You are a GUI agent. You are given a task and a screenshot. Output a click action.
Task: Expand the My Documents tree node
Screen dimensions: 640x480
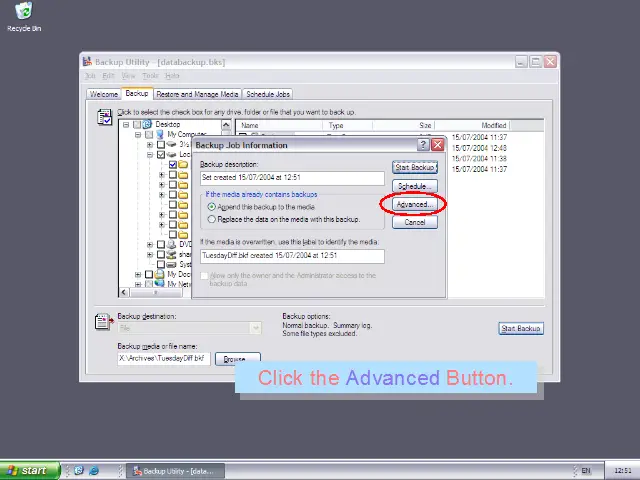pyautogui.click(x=138, y=274)
